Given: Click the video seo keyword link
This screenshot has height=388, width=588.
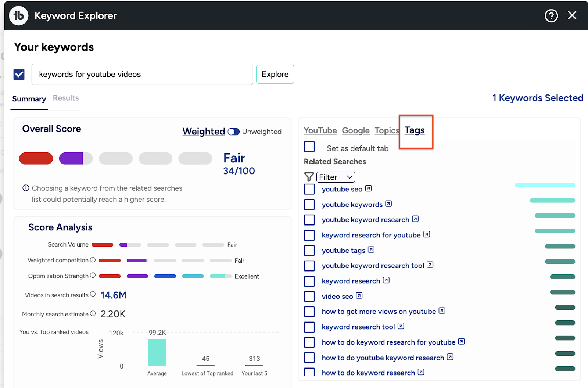Looking at the screenshot, I should (337, 297).
